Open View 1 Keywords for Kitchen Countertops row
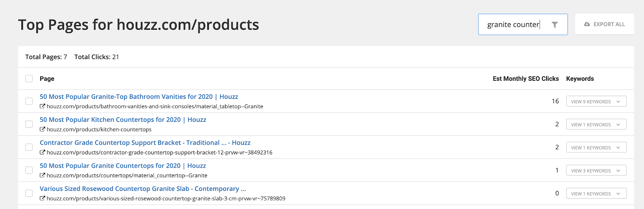 coord(596,125)
